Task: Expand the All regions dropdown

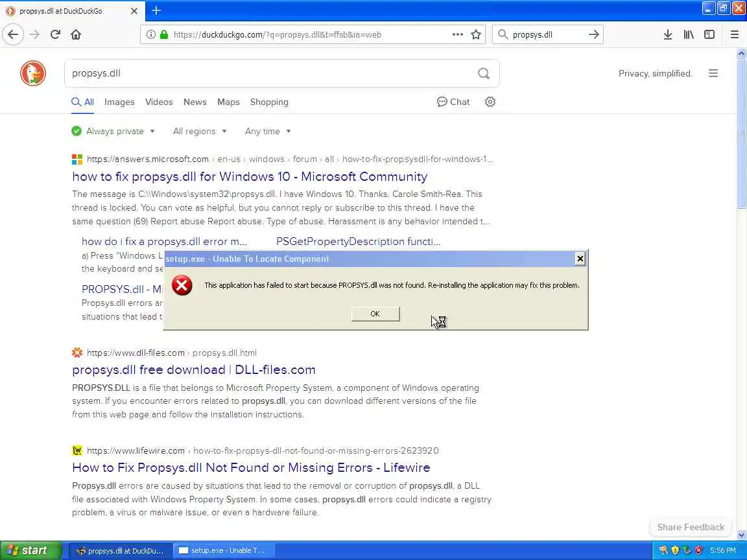Action: 200,131
